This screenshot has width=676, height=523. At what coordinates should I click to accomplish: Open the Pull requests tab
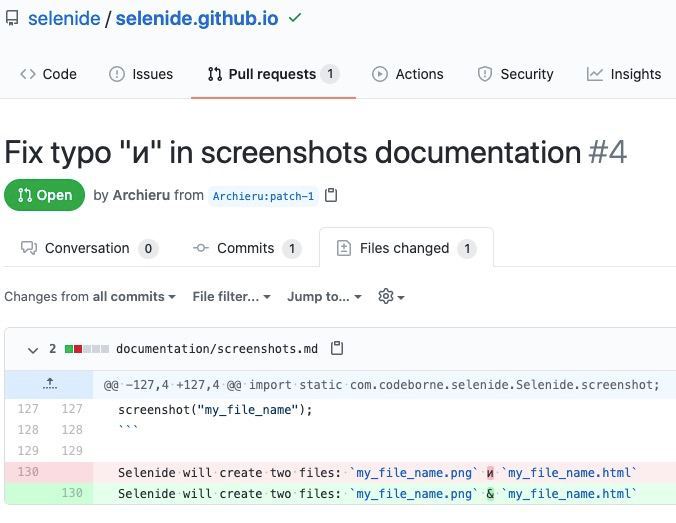pos(273,74)
